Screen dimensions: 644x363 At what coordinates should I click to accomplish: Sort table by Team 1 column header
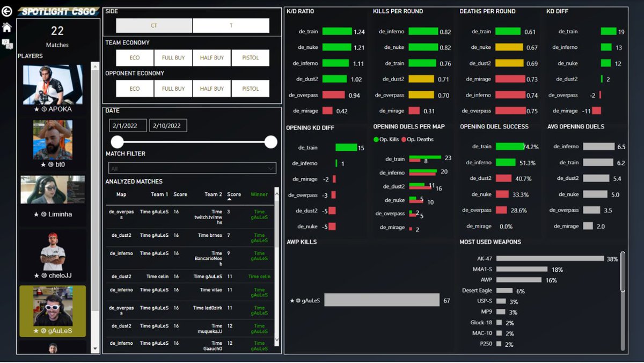point(159,194)
